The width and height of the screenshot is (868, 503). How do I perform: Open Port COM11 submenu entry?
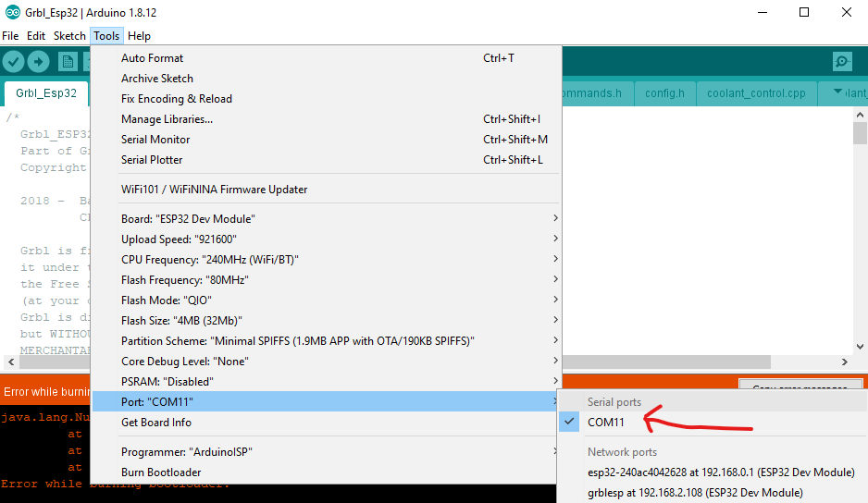click(x=326, y=401)
